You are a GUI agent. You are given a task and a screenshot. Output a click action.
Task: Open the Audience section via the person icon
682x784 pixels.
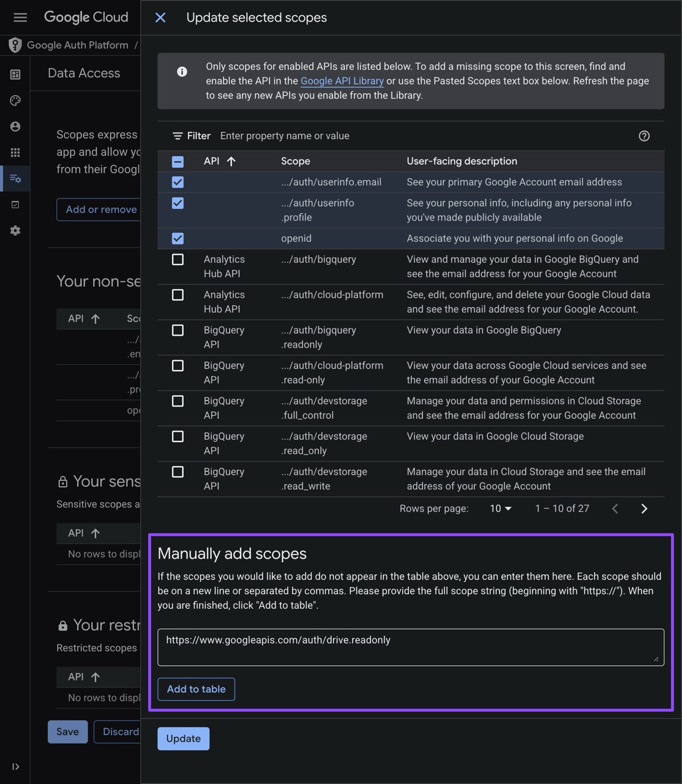point(15,126)
